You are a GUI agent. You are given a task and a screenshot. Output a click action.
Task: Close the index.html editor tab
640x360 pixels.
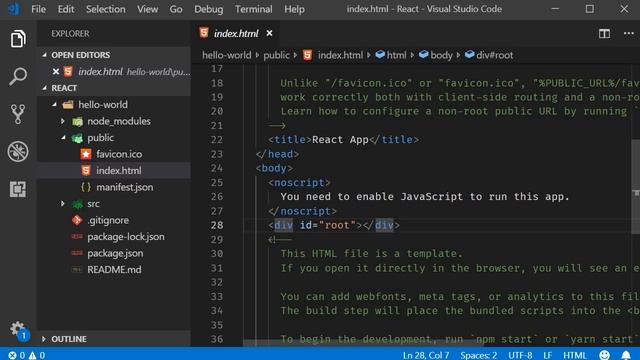(x=269, y=33)
